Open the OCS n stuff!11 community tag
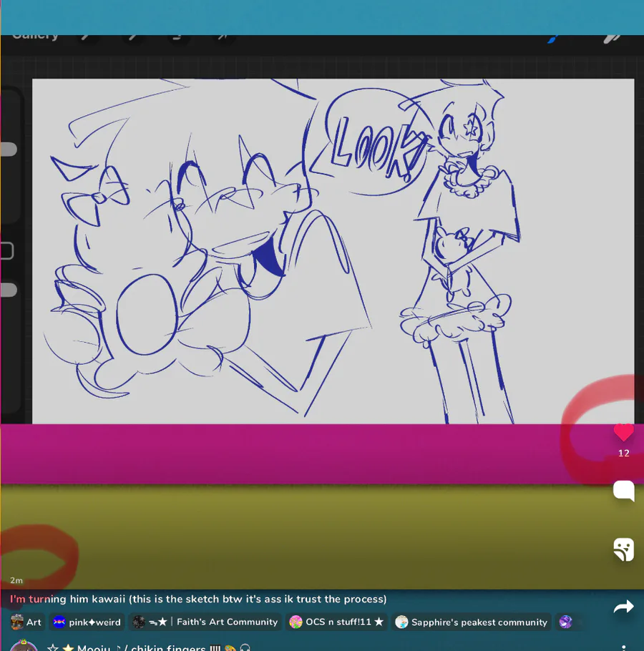Image resolution: width=644 pixels, height=651 pixels. click(x=336, y=622)
